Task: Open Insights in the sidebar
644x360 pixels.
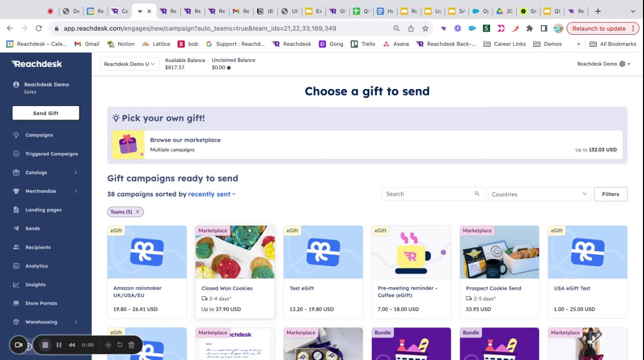Action: coord(35,285)
